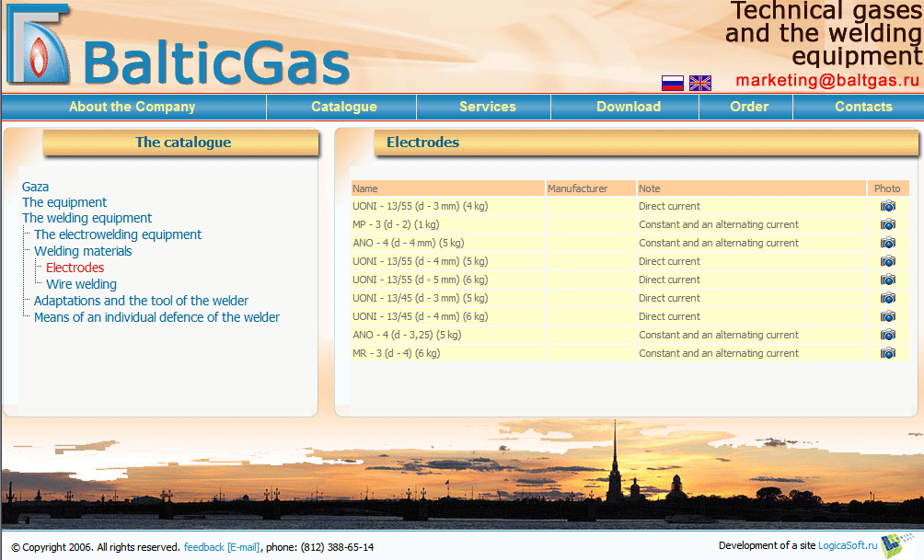Screen dimensions: 924x560
Task: Click ANO - 4 (d - 3,25) (5 kg) name
Action: coord(407,335)
